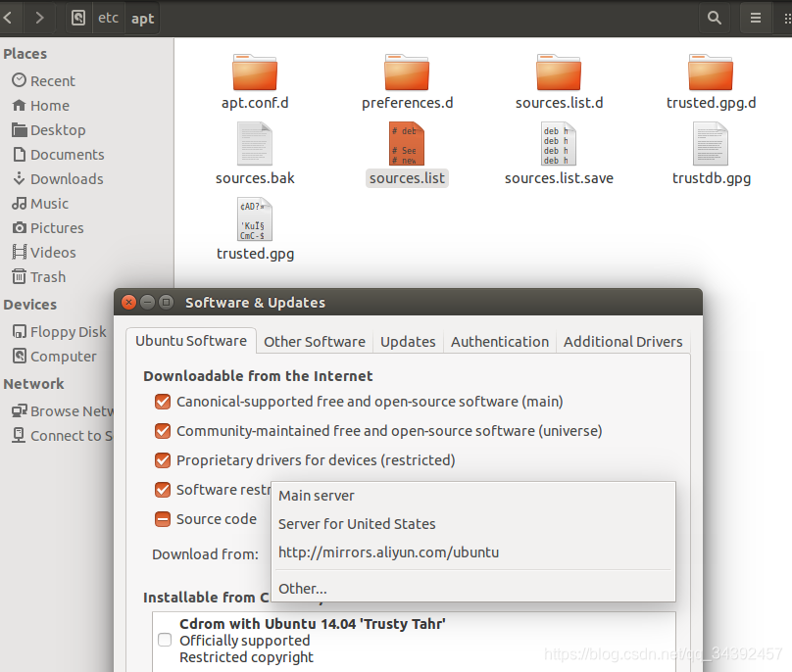The width and height of the screenshot is (792, 672).
Task: Switch to Other Software tab
Action: [315, 342]
